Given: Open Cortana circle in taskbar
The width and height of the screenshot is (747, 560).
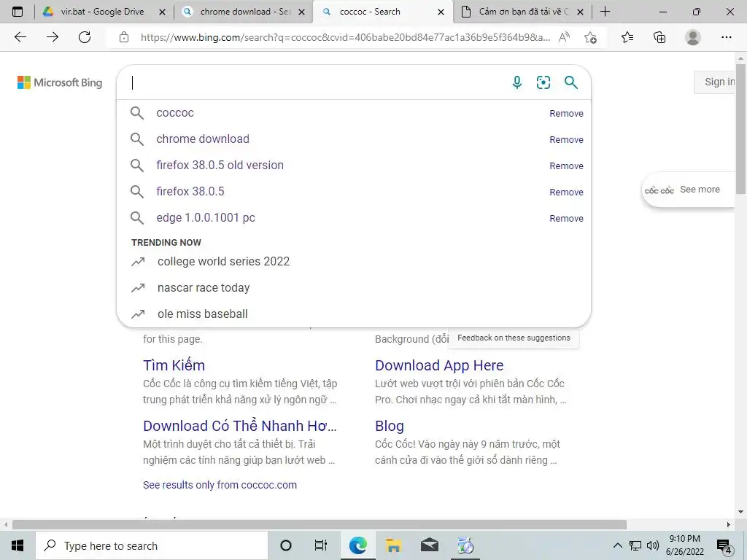Looking at the screenshot, I should 286,545.
